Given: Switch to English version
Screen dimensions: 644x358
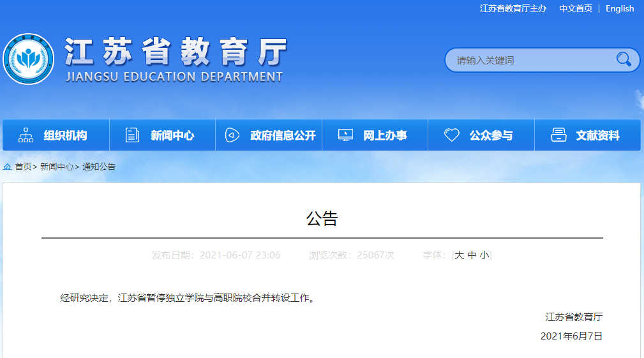Looking at the screenshot, I should coord(620,9).
